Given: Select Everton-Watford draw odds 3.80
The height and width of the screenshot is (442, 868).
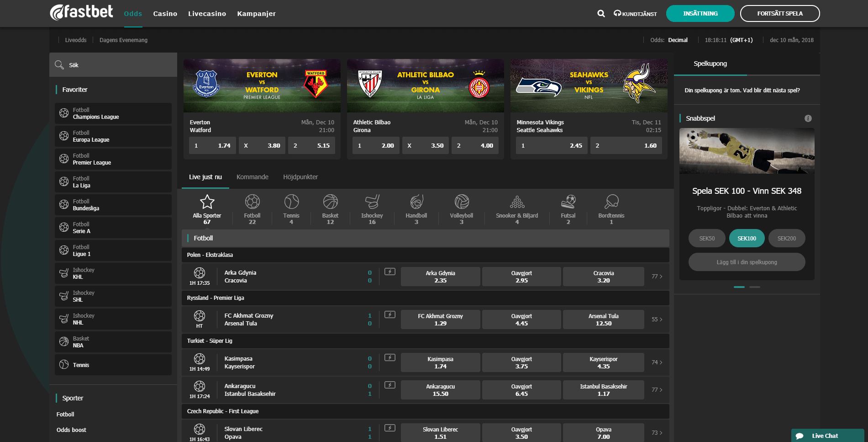Looking at the screenshot, I should click(262, 145).
